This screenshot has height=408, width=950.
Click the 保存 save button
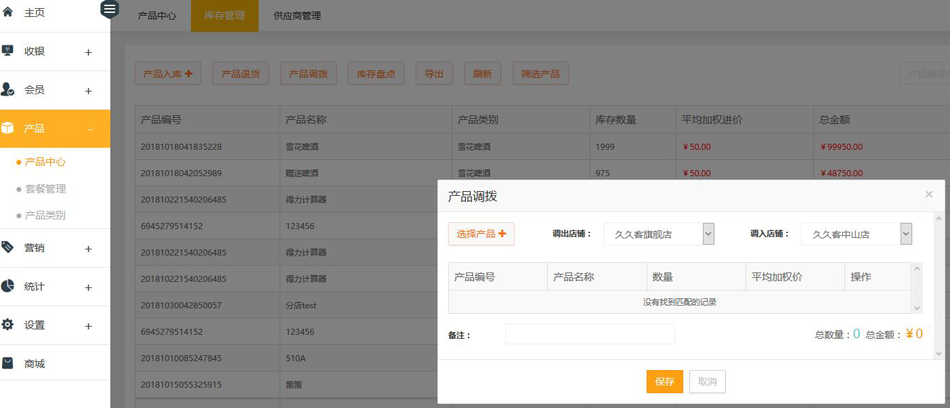click(664, 381)
